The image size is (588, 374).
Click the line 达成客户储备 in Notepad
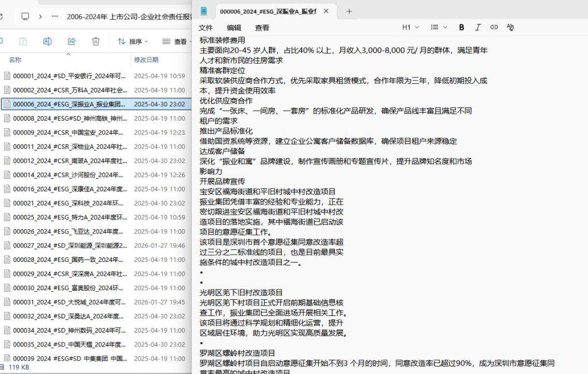(222, 151)
